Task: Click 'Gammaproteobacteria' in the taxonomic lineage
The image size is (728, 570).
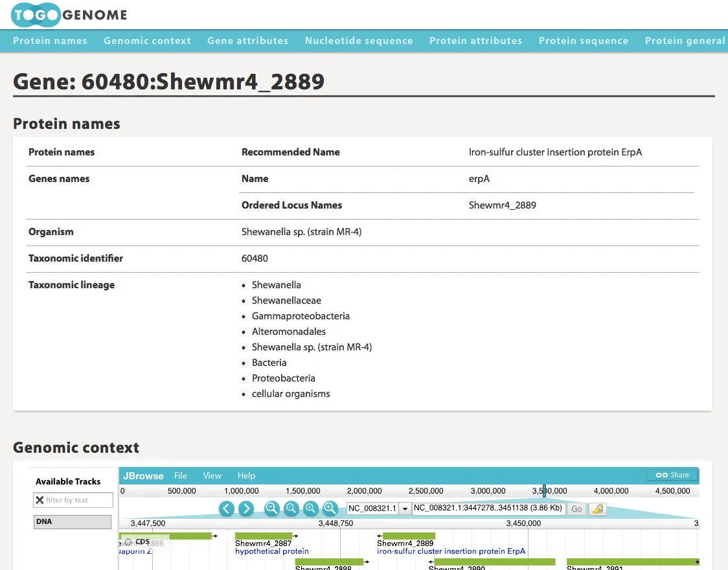Action: [301, 316]
